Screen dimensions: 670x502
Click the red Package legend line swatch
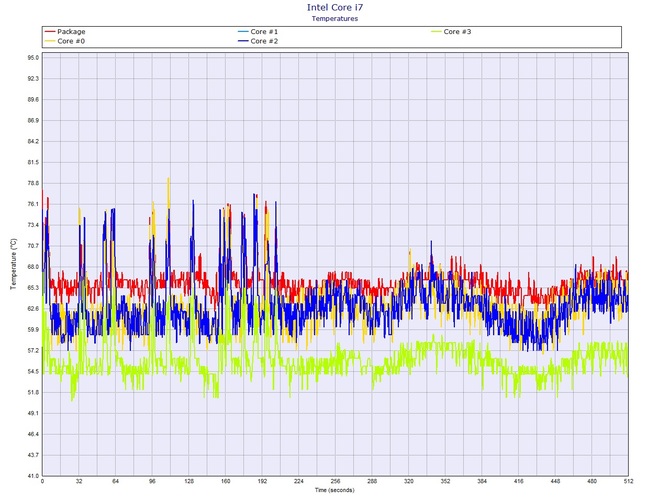click(x=50, y=32)
